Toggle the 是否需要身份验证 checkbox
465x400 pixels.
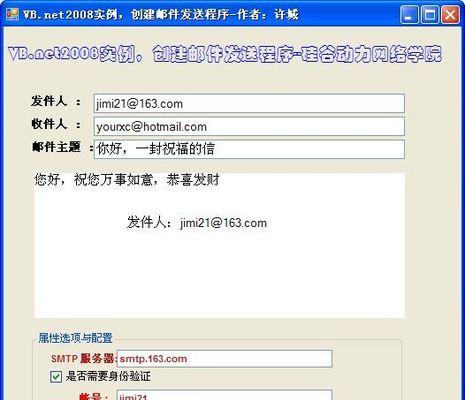click(56, 377)
